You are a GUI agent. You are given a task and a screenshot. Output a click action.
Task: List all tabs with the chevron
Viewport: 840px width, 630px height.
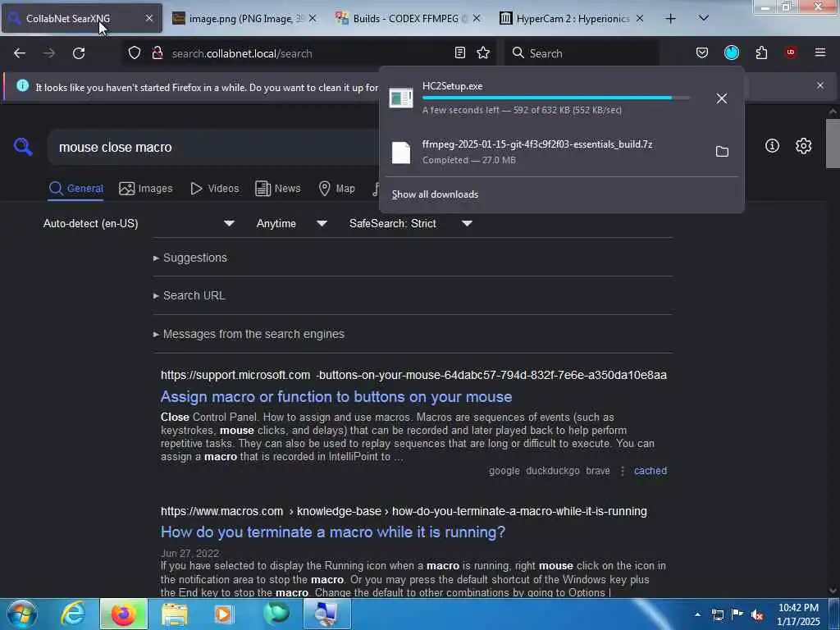[x=703, y=19]
